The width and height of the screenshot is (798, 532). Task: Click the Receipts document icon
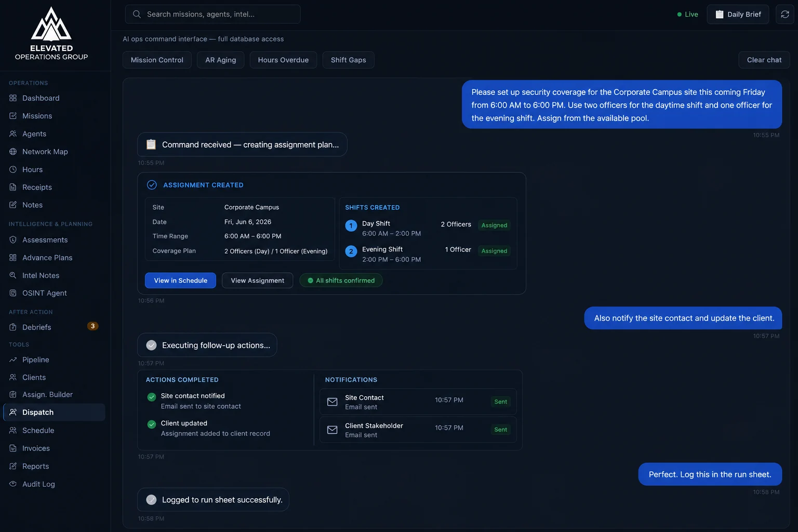point(13,187)
